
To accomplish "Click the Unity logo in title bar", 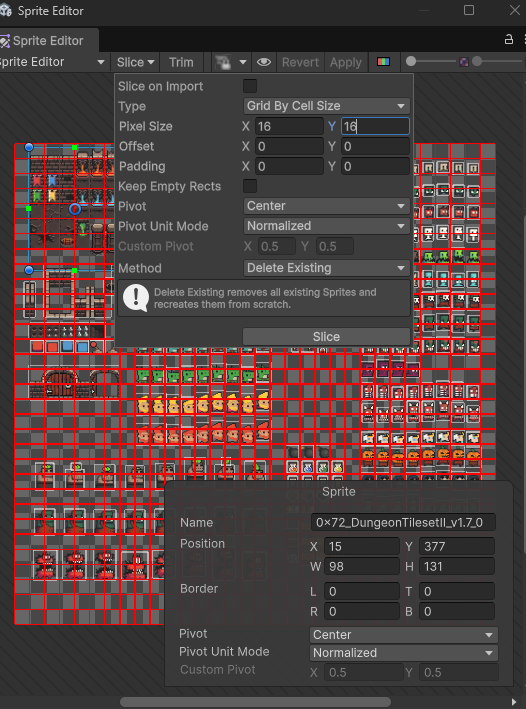I will coord(5,10).
